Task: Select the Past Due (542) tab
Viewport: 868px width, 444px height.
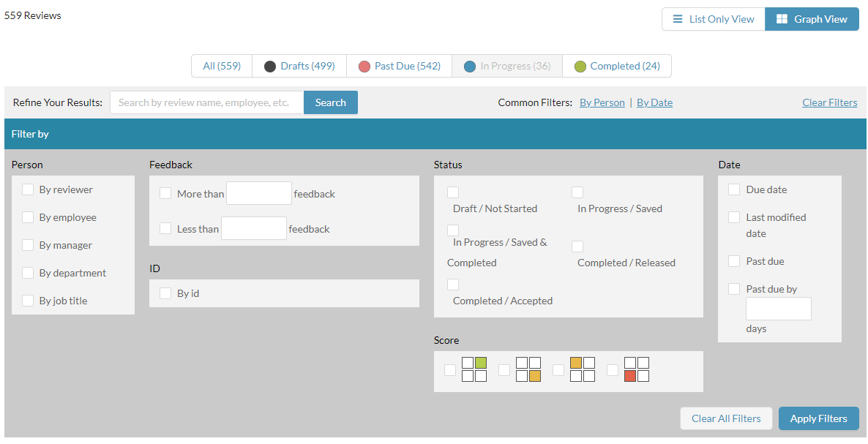Action: (x=399, y=66)
